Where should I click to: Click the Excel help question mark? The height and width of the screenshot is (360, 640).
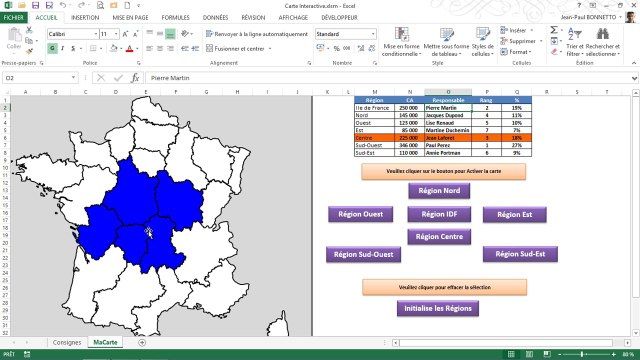[579, 5]
